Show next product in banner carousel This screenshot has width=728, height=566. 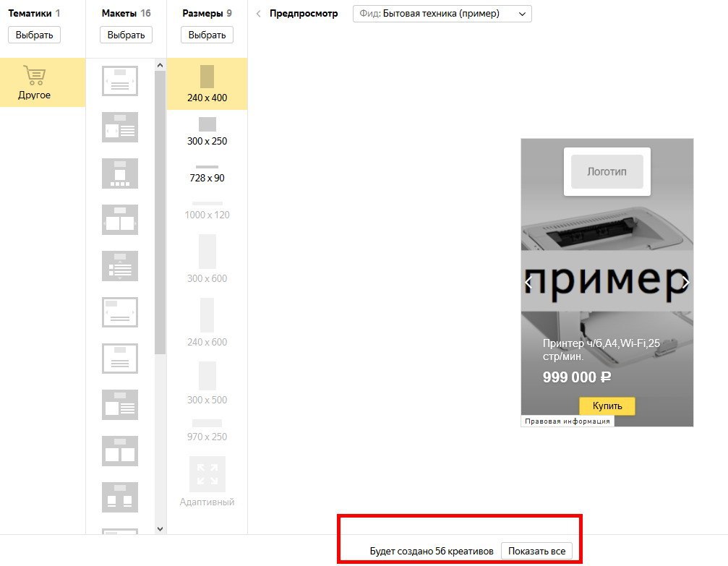click(685, 282)
